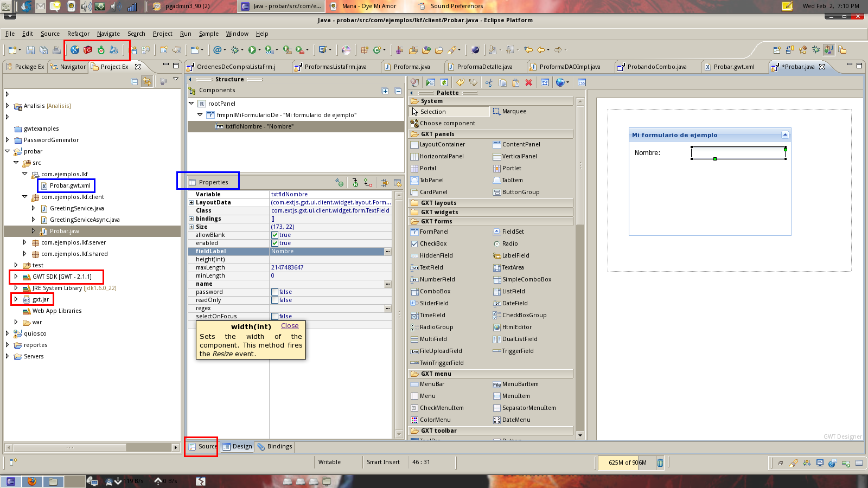The width and height of the screenshot is (868, 488).
Task: Select Probar.gwt.xml in project tree
Action: 66,185
